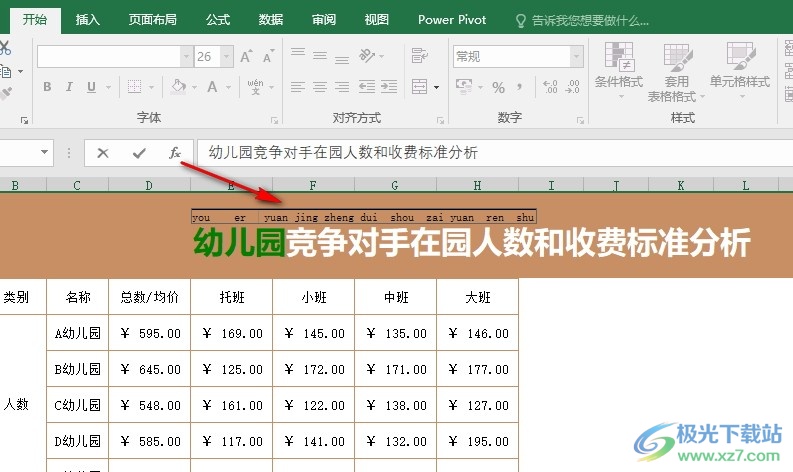The height and width of the screenshot is (472, 793).
Task: Expand the font size 26 dropdown
Action: coord(227,56)
